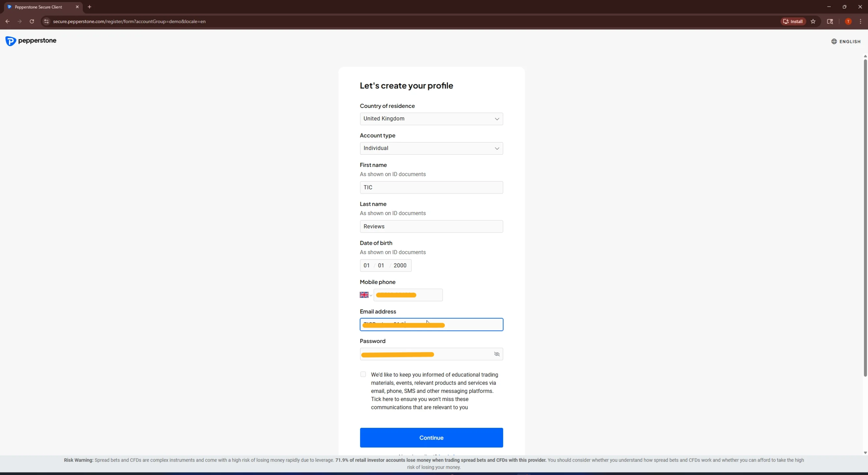868x475 pixels.
Task: Click the browser back arrow
Action: pos(7,21)
